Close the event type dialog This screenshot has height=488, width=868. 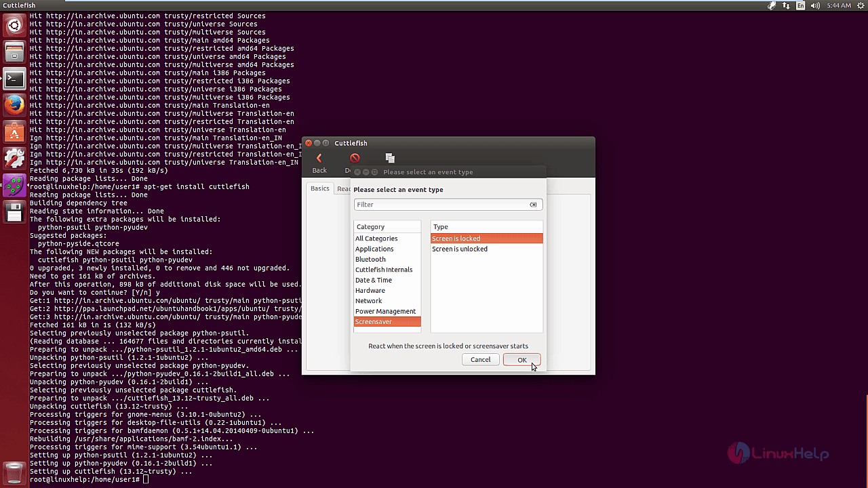point(357,172)
